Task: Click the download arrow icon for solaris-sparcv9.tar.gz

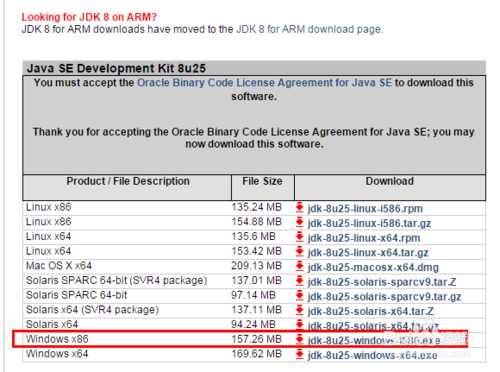Action: click(300, 295)
